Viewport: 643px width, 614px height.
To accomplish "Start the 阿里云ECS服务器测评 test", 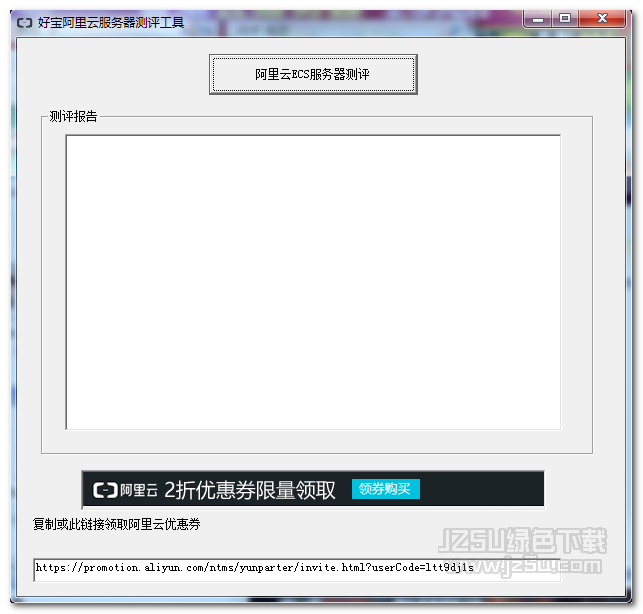I will point(313,74).
